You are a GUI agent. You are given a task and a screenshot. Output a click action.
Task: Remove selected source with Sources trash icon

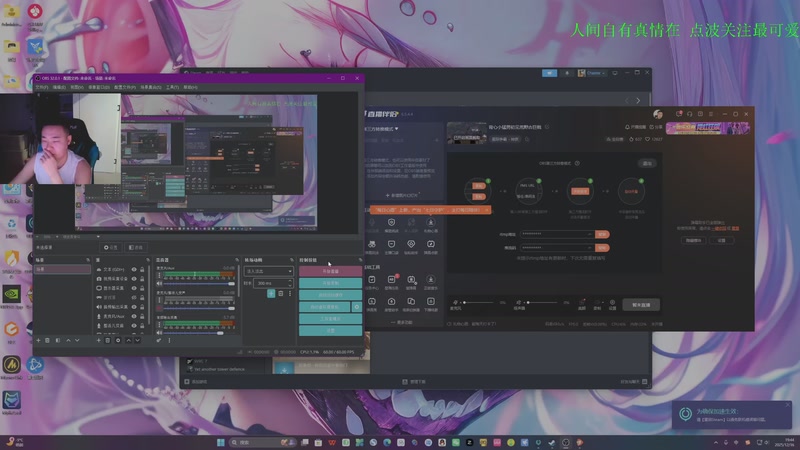pos(108,340)
